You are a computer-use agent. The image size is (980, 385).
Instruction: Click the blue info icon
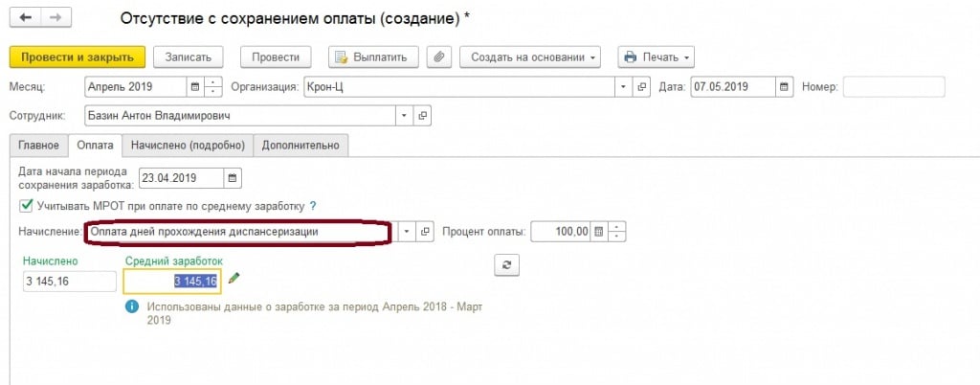[x=132, y=306]
